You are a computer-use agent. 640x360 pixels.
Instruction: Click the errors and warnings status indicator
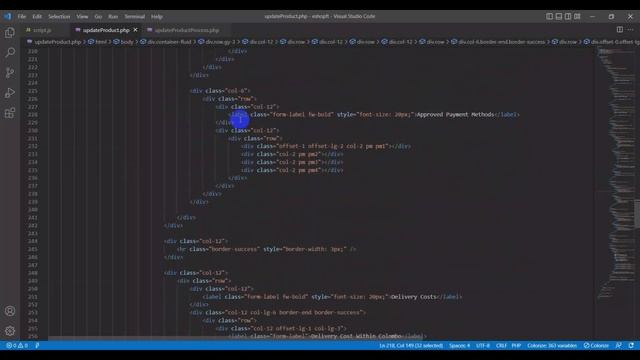pos(17,345)
